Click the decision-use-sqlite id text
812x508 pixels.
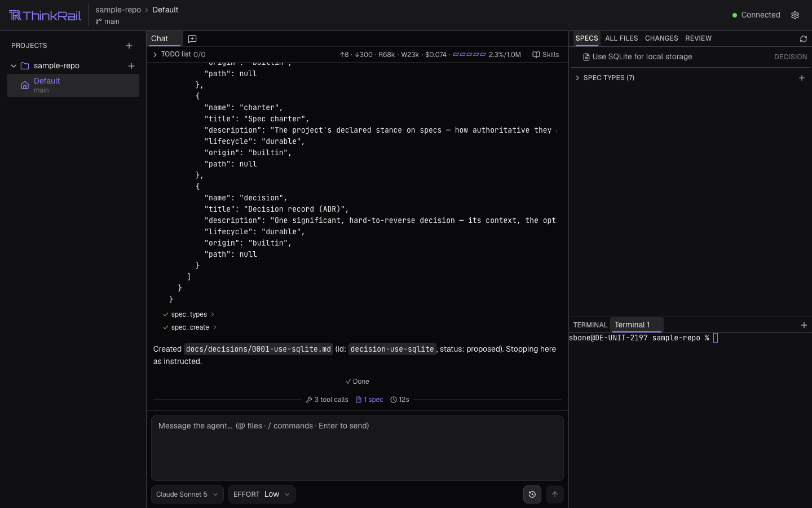(x=392, y=349)
